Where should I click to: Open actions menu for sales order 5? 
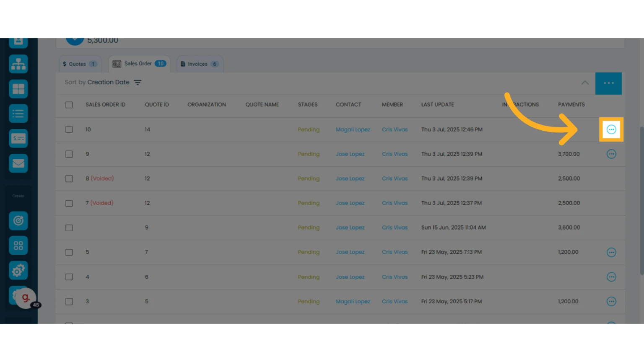pyautogui.click(x=611, y=252)
